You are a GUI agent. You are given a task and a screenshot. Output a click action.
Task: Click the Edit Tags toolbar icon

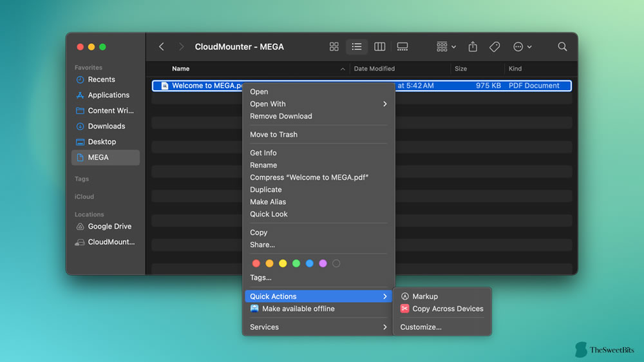(x=495, y=47)
